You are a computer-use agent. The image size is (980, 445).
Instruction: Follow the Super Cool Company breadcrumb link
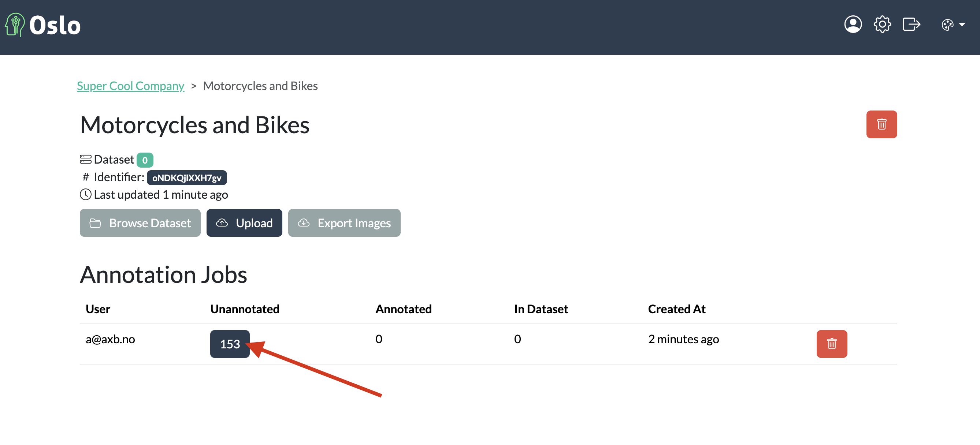(130, 86)
